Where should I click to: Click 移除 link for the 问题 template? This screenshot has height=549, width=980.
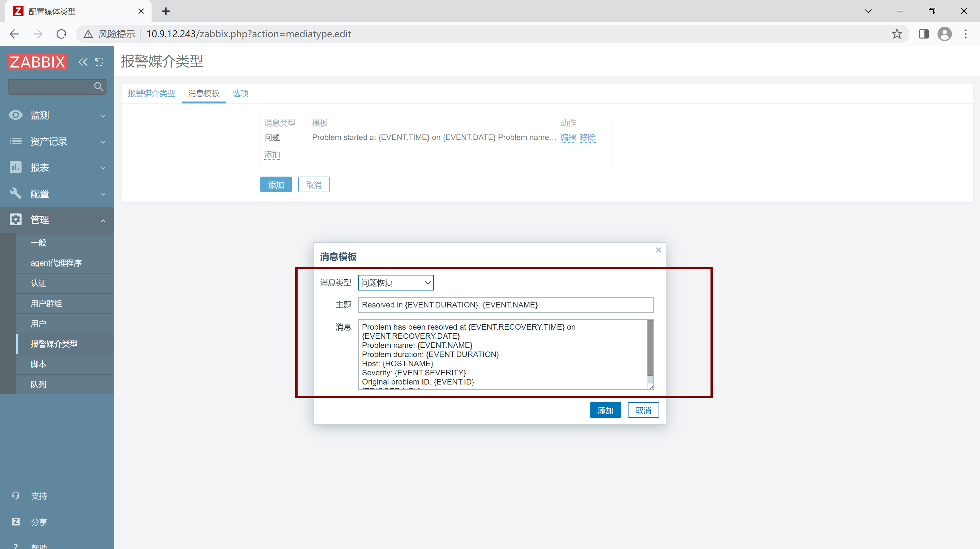587,137
